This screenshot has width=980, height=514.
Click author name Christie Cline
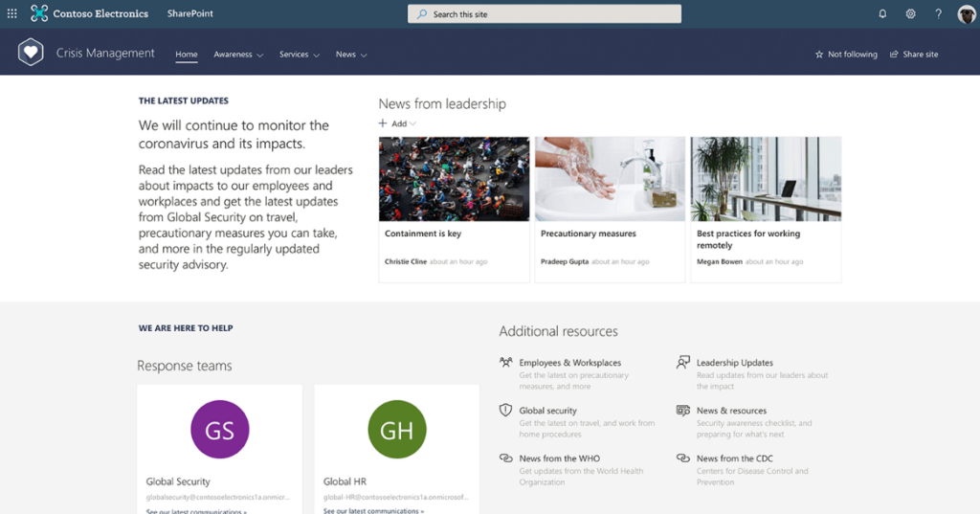click(x=406, y=261)
